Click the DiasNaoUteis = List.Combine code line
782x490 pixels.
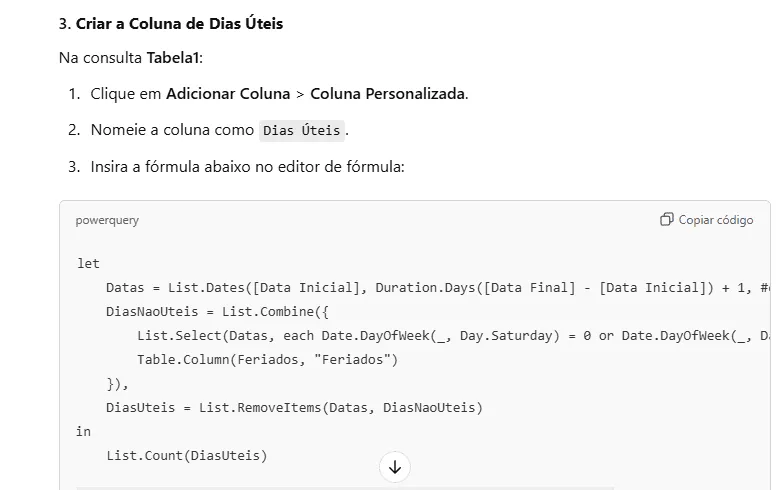click(x=217, y=312)
